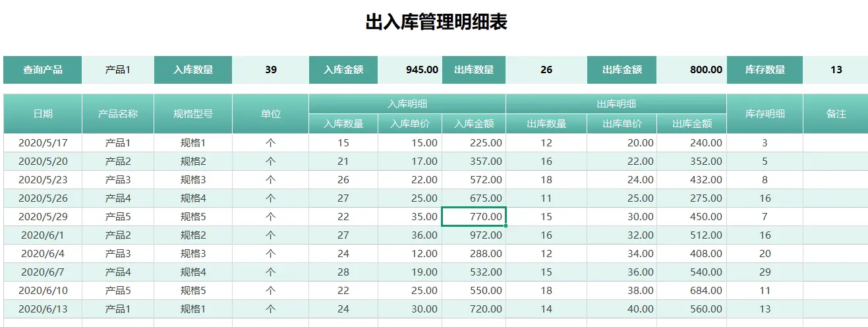This screenshot has height=327, width=868.
Task: Select the unit price 19.00
Action: [x=410, y=272]
